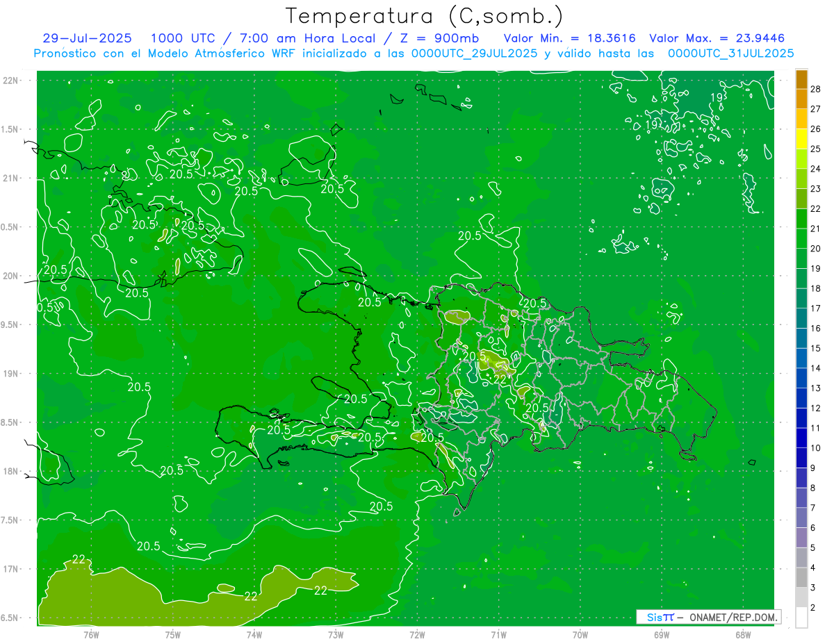Click colorbar scale label '16'
Screen dimensions: 834x644
816,328
